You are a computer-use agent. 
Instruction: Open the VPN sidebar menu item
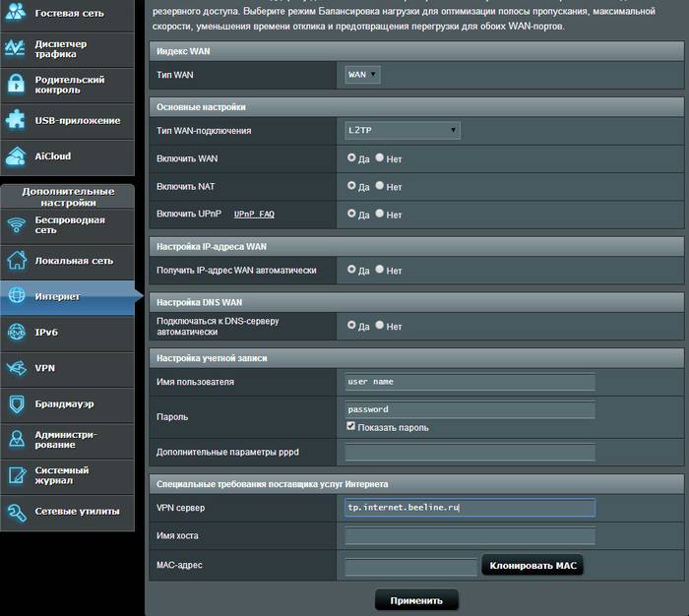(x=67, y=368)
